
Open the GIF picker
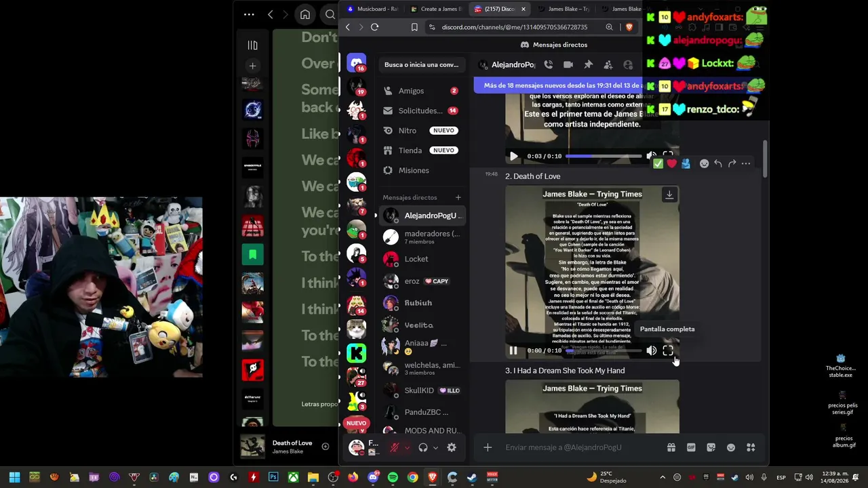[x=691, y=447]
